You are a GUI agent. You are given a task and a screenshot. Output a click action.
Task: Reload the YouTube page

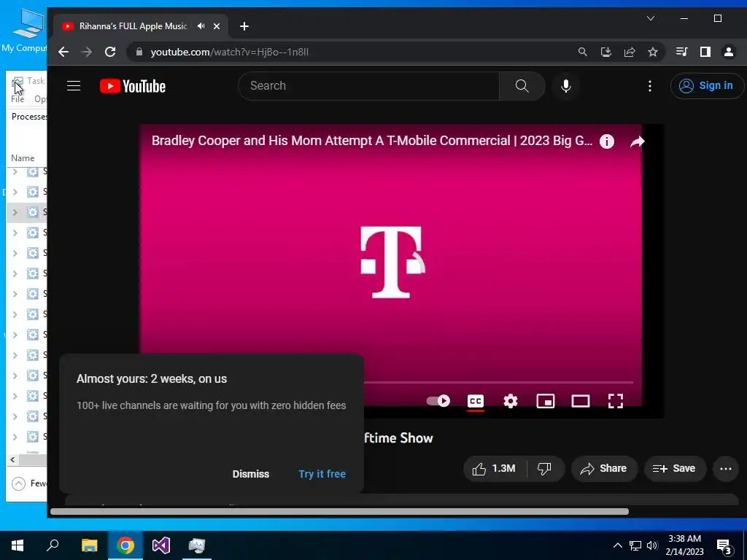tap(110, 52)
